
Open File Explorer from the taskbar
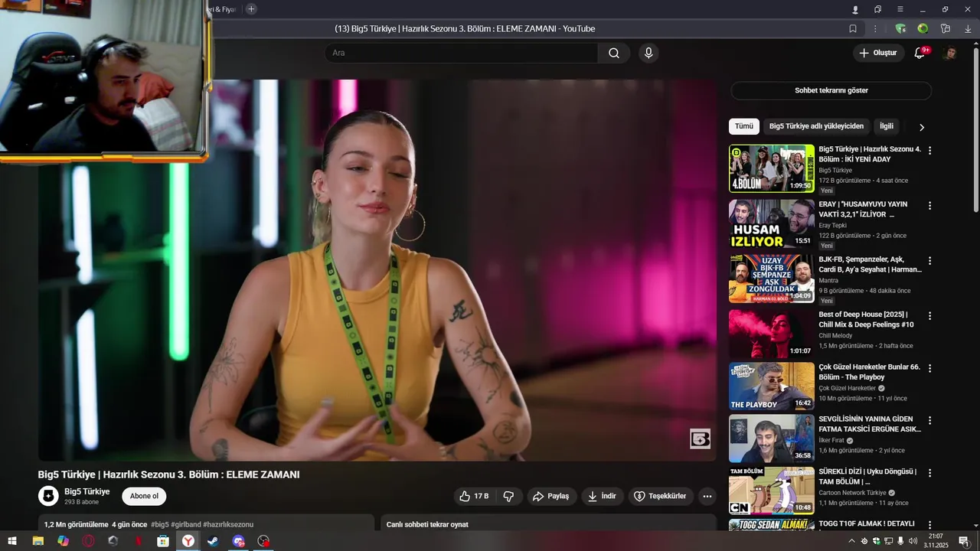38,541
